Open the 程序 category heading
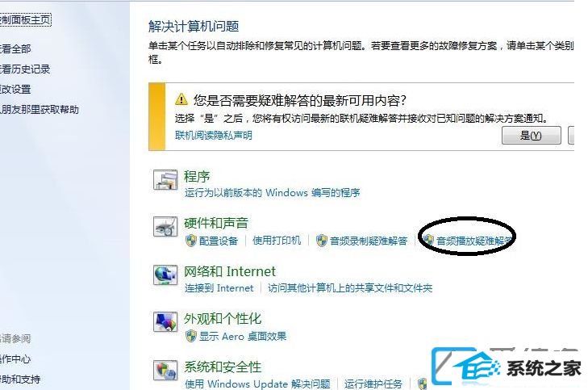588x390 pixels. tap(197, 176)
